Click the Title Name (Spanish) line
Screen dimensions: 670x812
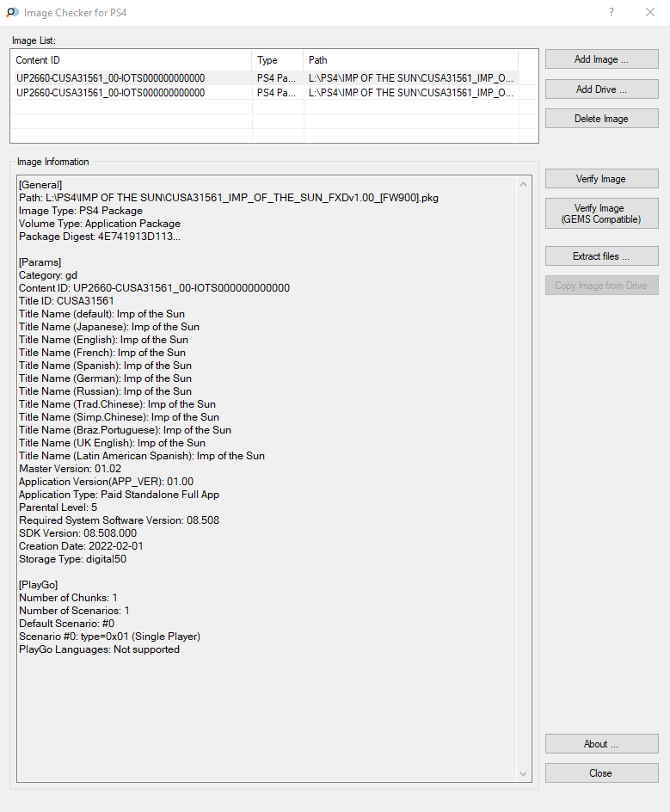pyautogui.click(x=105, y=366)
